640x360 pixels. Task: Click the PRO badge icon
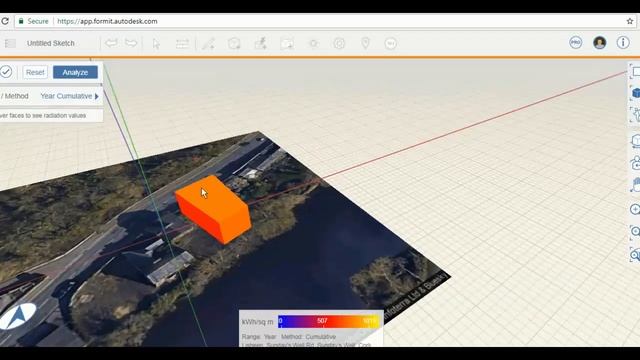[576, 42]
